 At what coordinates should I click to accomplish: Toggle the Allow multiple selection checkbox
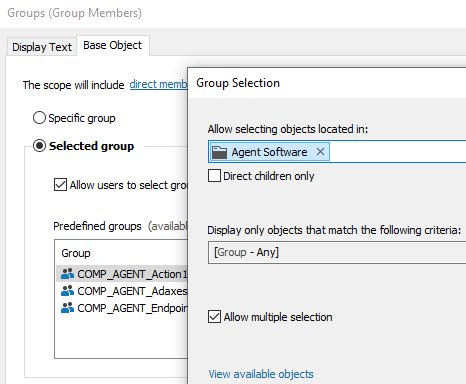214,317
